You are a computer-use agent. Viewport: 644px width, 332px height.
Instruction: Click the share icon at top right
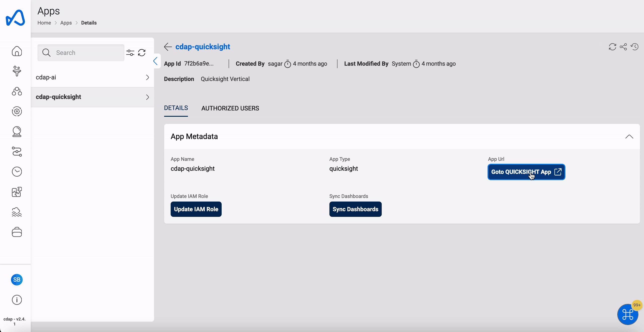[x=623, y=47]
